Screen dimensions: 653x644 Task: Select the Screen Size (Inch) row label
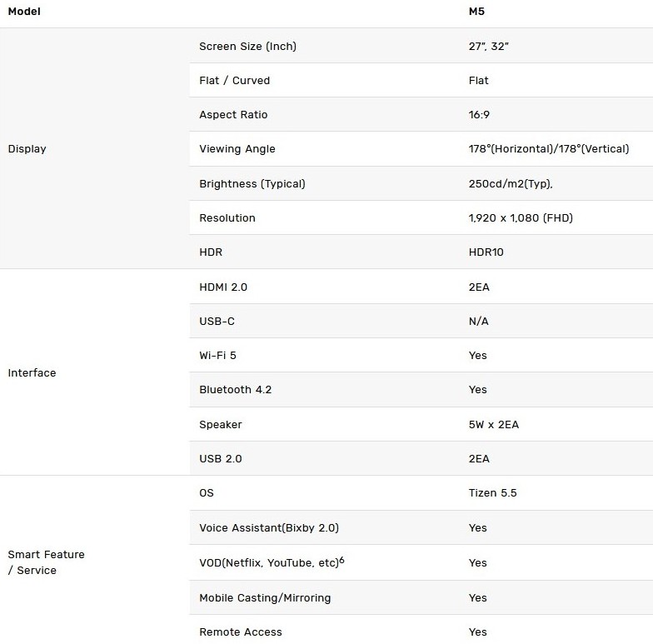[247, 47]
